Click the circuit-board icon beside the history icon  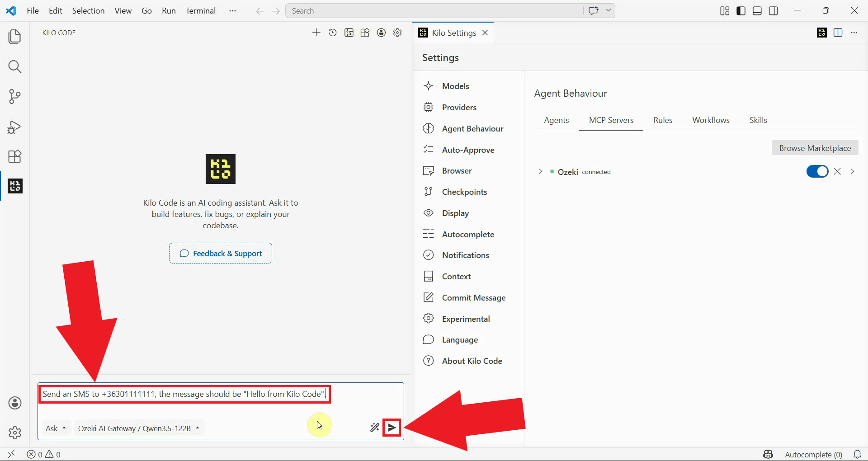[349, 33]
